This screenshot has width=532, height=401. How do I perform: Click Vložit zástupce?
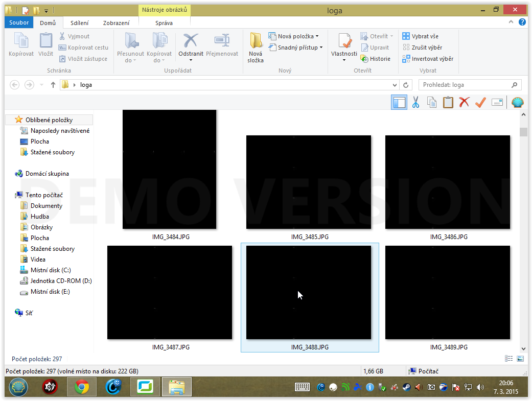click(83, 59)
